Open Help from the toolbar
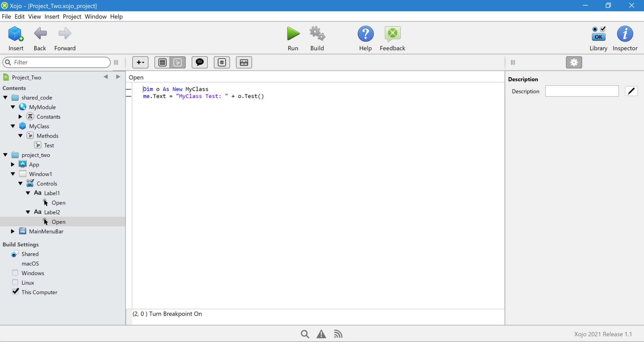644x342 pixels. tap(365, 38)
